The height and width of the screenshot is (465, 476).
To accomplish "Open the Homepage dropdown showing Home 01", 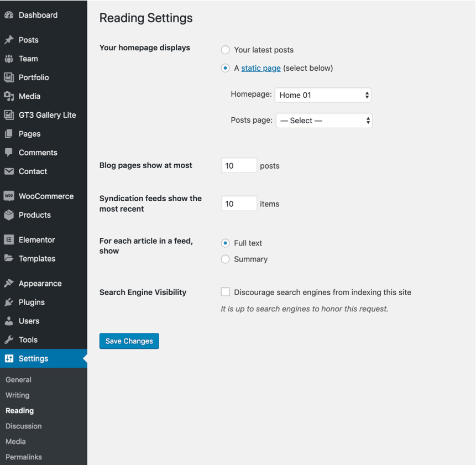I will click(323, 95).
